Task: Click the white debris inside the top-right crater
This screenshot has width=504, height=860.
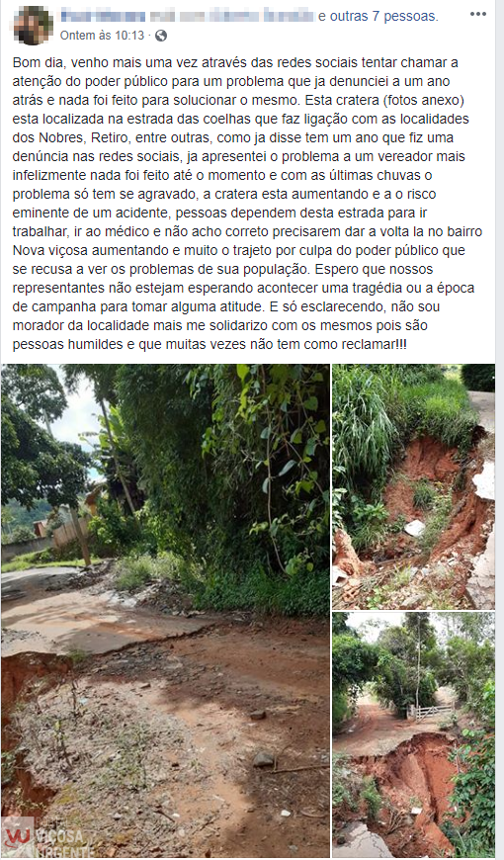Action: pyautogui.click(x=415, y=528)
